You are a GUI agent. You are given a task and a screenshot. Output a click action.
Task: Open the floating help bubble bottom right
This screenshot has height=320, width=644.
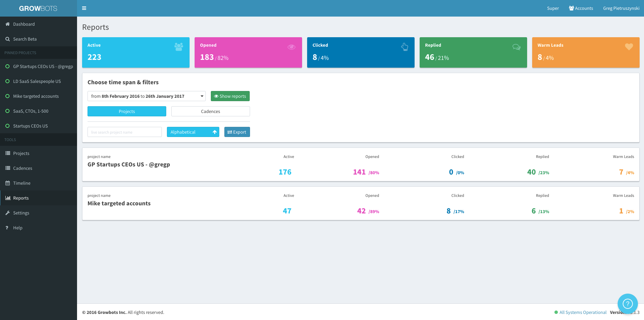(x=627, y=303)
